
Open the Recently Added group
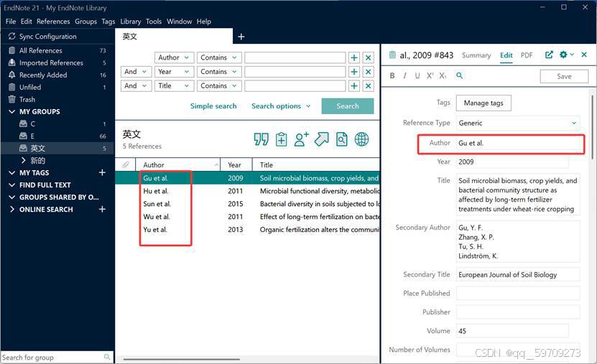[x=57, y=75]
